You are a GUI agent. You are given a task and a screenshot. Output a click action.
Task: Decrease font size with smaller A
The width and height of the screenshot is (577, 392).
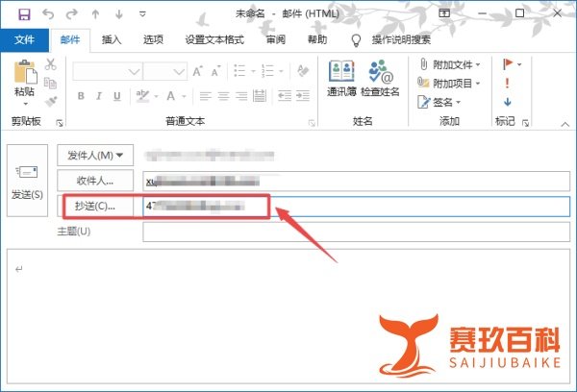click(216, 71)
